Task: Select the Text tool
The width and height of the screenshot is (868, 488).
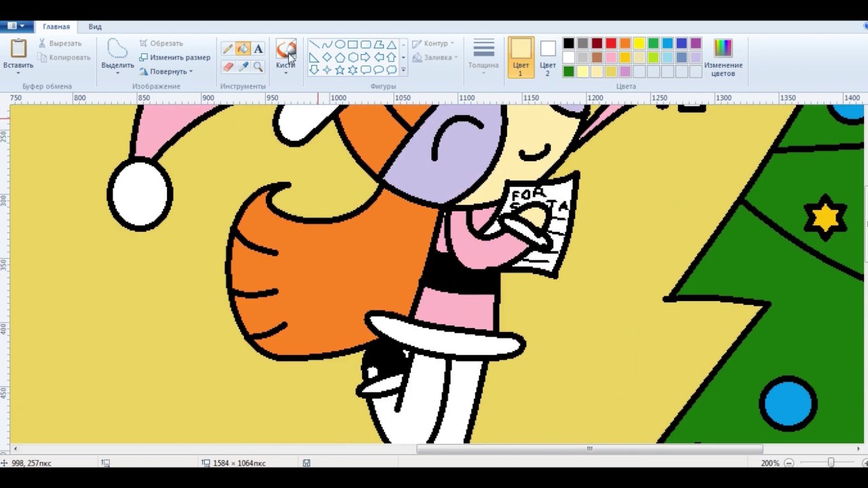Action: [x=258, y=49]
